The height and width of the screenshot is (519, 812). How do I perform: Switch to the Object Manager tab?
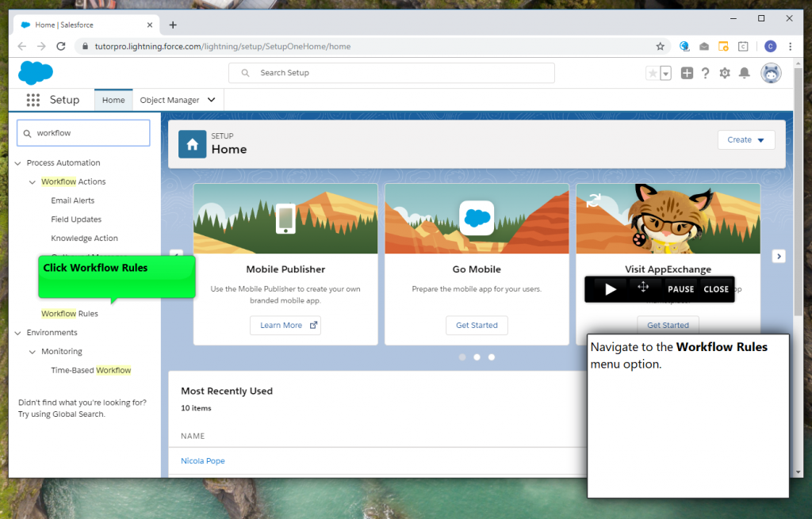click(x=170, y=100)
